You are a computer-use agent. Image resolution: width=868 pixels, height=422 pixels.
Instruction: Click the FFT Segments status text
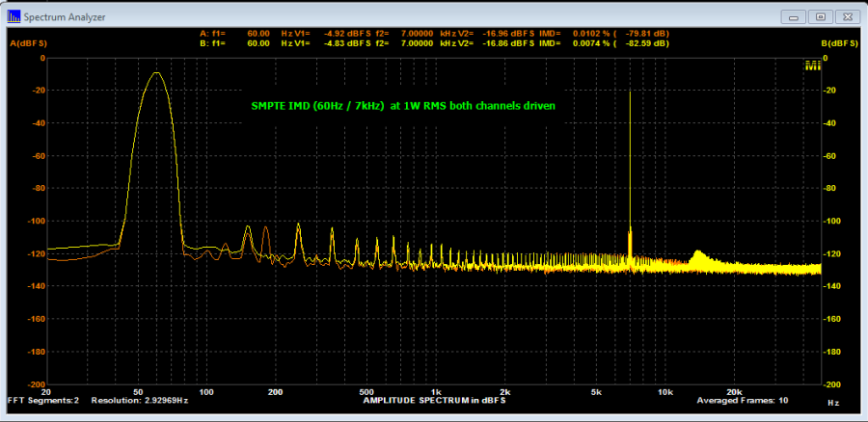44,400
